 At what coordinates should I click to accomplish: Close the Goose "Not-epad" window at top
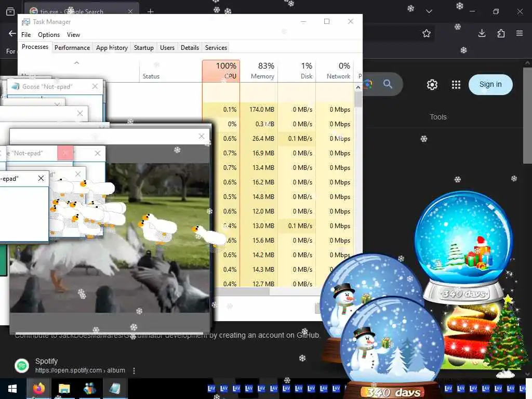click(x=95, y=87)
